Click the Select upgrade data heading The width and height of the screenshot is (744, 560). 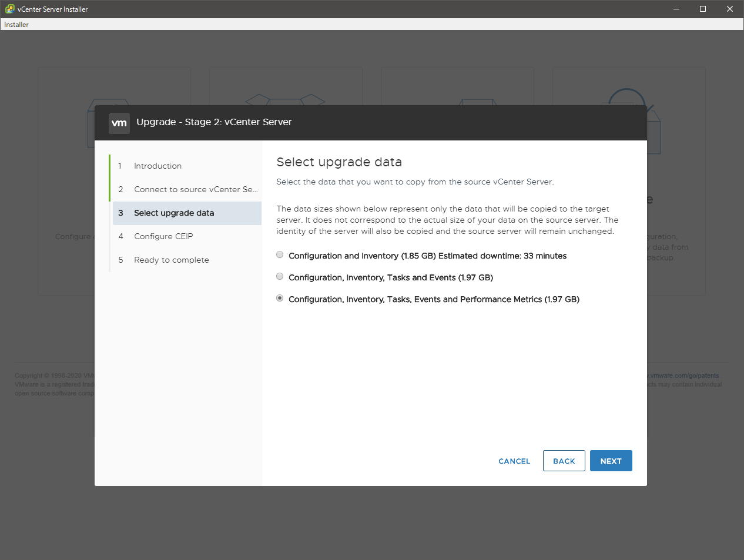(339, 162)
